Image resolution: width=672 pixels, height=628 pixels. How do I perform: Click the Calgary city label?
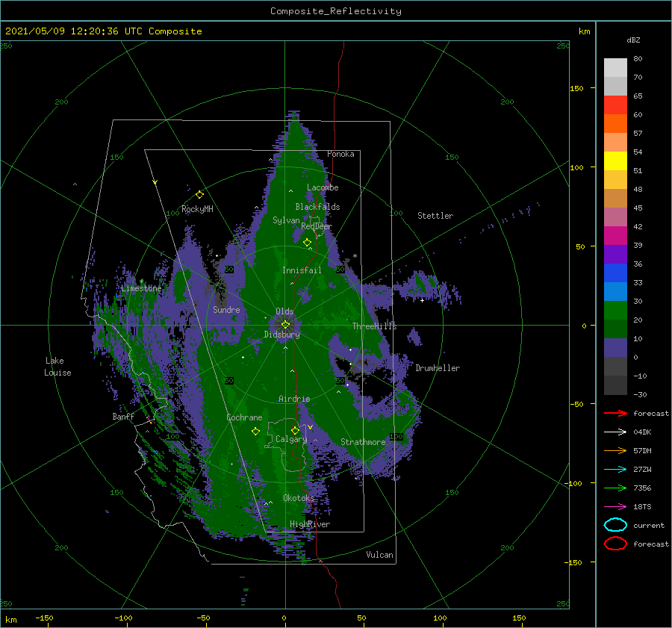(291, 439)
